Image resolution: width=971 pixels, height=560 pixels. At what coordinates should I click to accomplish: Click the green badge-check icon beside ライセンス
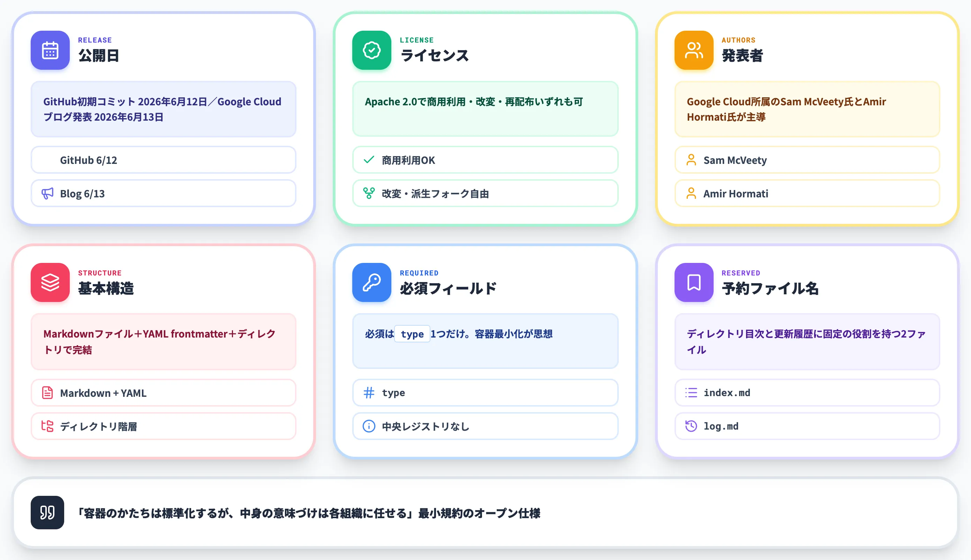[x=372, y=50]
